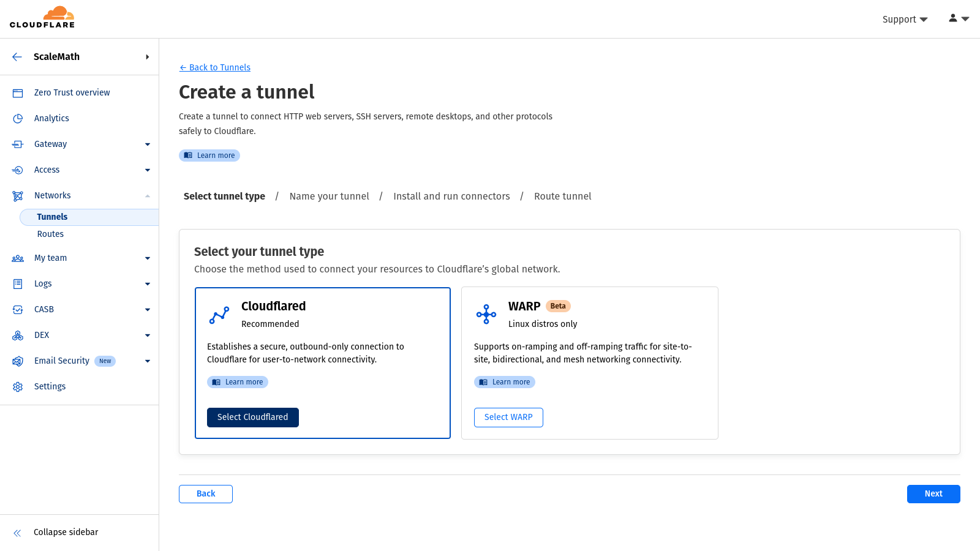Viewport: 980px width, 551px height.
Task: Go to the Tunnels sidebar item
Action: click(x=52, y=217)
